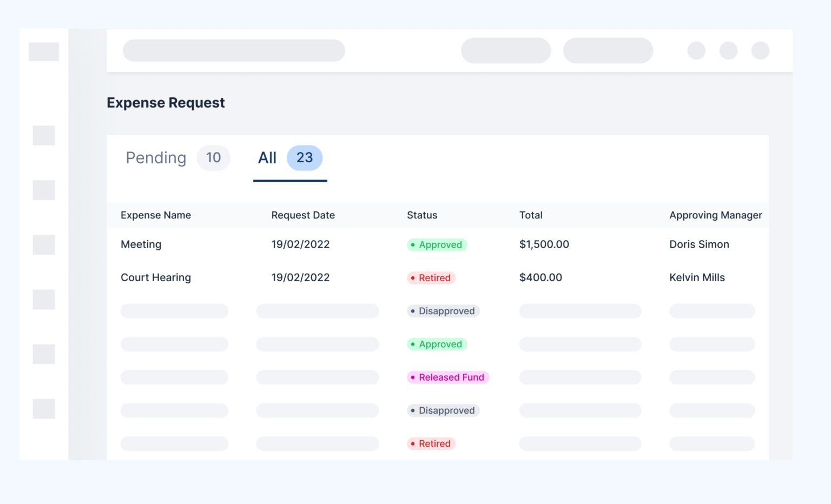Open the Court Hearing expense entry

coord(156,278)
